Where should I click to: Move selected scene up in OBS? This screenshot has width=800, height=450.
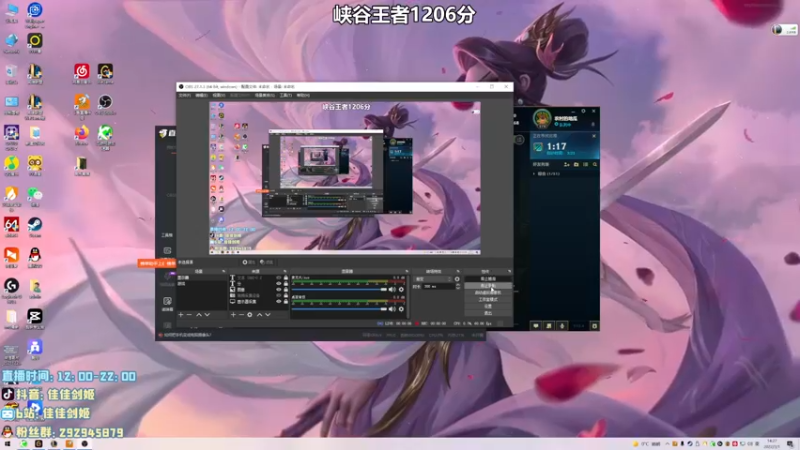pyautogui.click(x=198, y=315)
